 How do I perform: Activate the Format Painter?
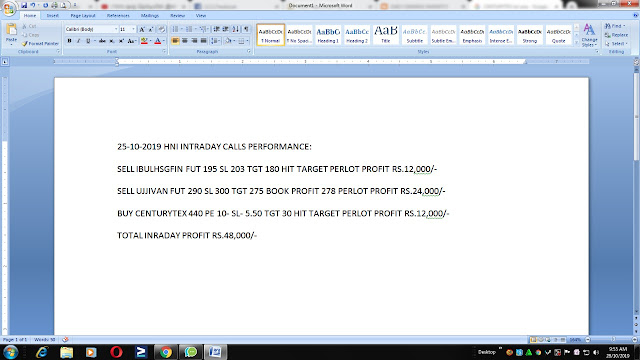40,43
